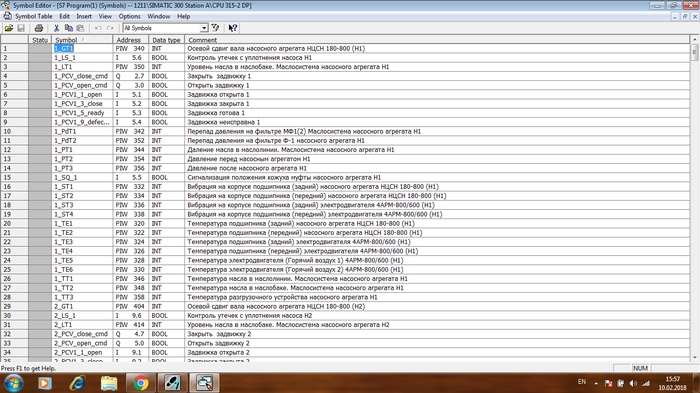Click address cell PIW 404

pos(130,306)
